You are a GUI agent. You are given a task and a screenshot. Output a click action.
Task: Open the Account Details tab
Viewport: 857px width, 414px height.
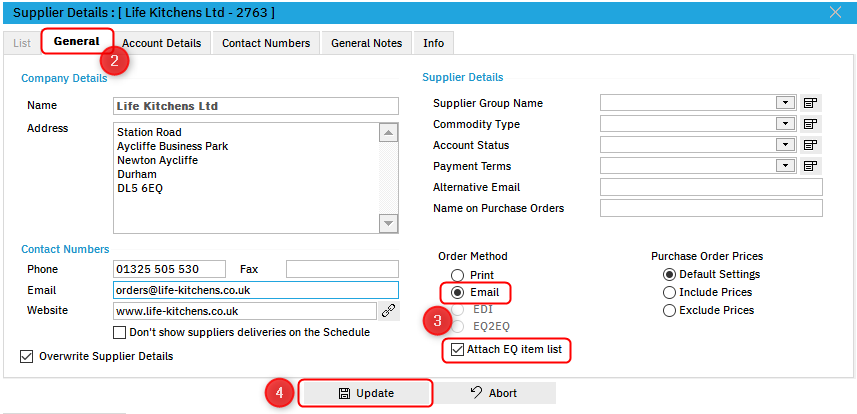pyautogui.click(x=161, y=43)
